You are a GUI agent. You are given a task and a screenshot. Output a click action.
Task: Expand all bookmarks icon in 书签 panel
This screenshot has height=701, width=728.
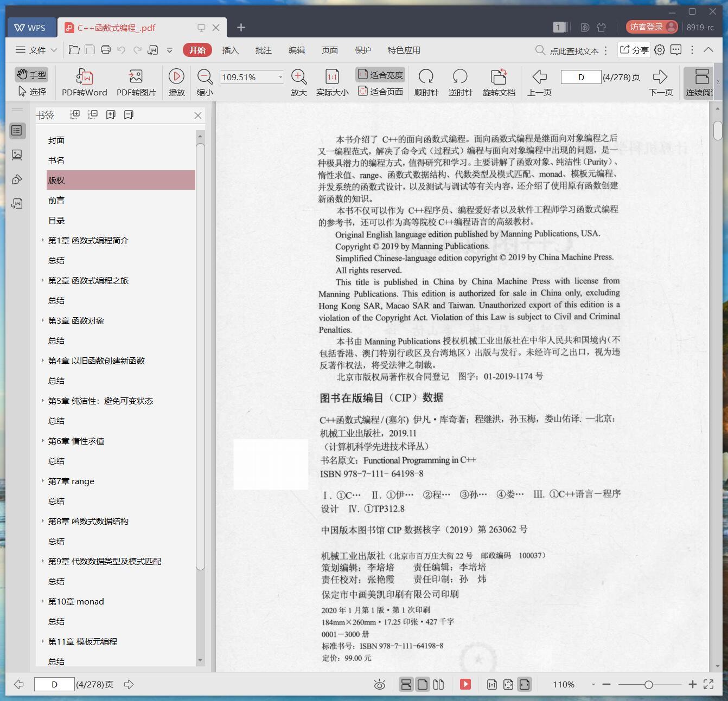pos(75,114)
